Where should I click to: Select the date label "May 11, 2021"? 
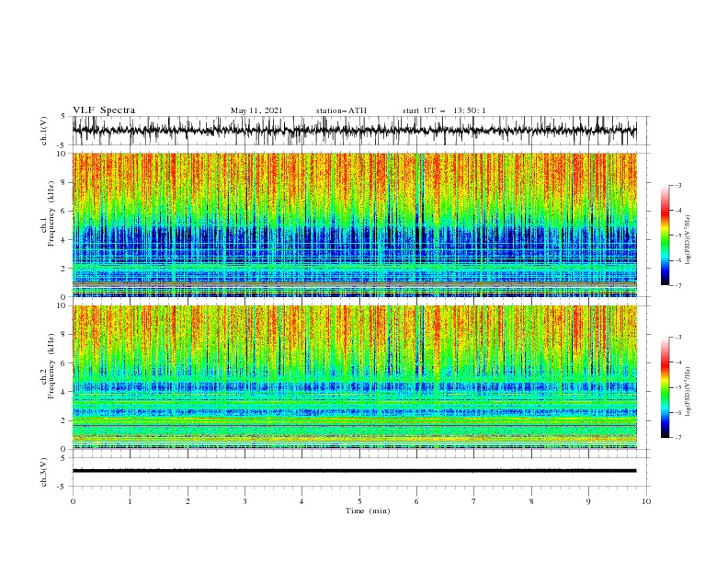256,110
